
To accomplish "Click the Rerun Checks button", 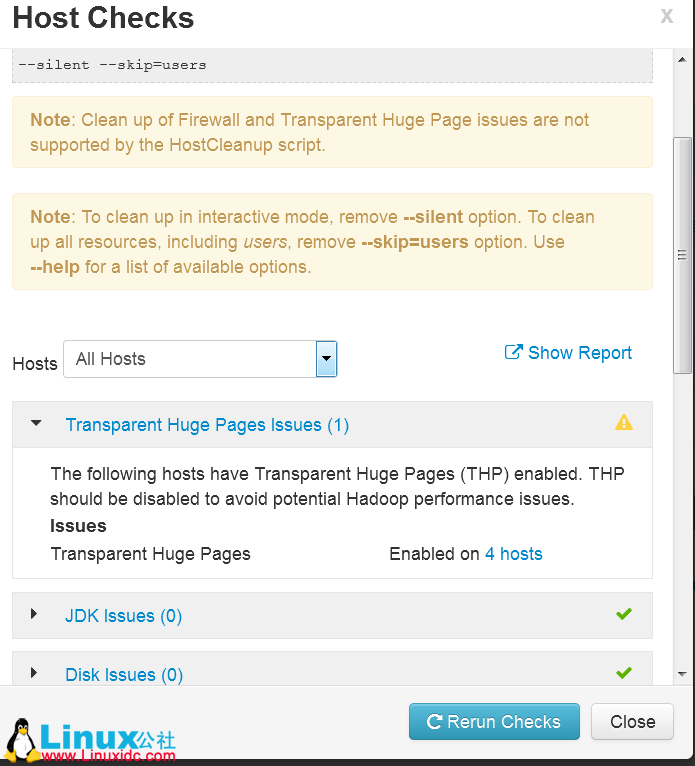I will tap(494, 722).
